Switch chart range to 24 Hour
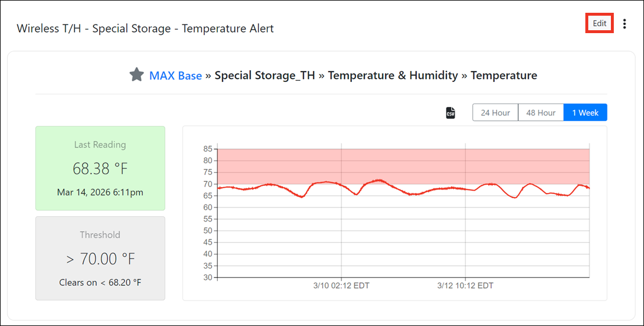The image size is (644, 326). 495,113
